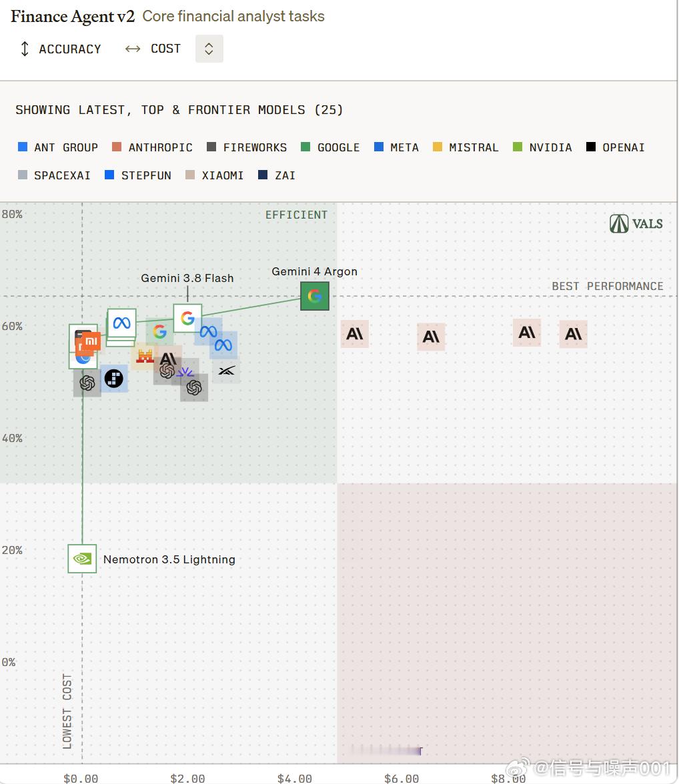Toggle the NVIDIA legend entry
The height and width of the screenshot is (784, 679).
pyautogui.click(x=542, y=147)
